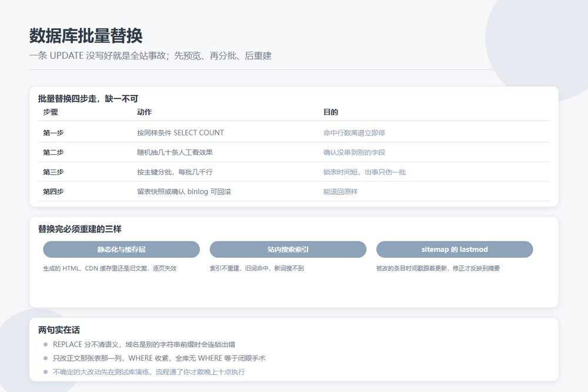The image size is (588, 392).
Task: Click bullet text 只改正文那张表那一列
Action: coord(159,358)
